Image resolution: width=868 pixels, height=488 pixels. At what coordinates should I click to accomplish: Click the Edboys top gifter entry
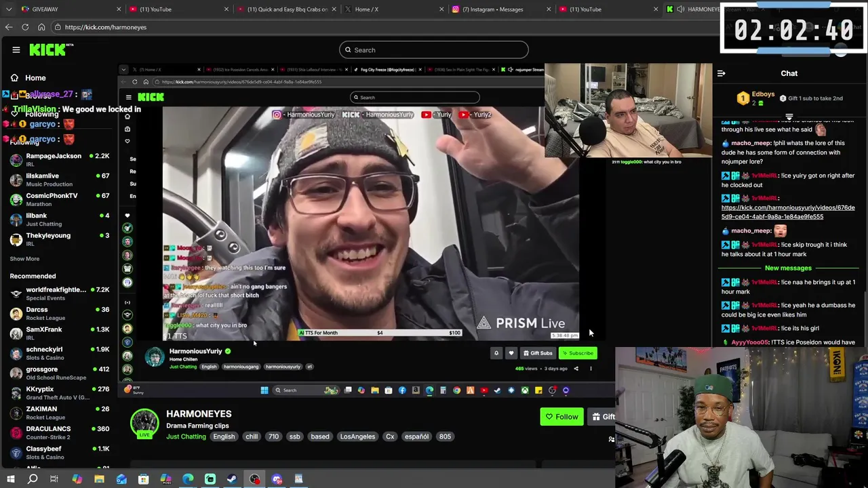(756, 98)
